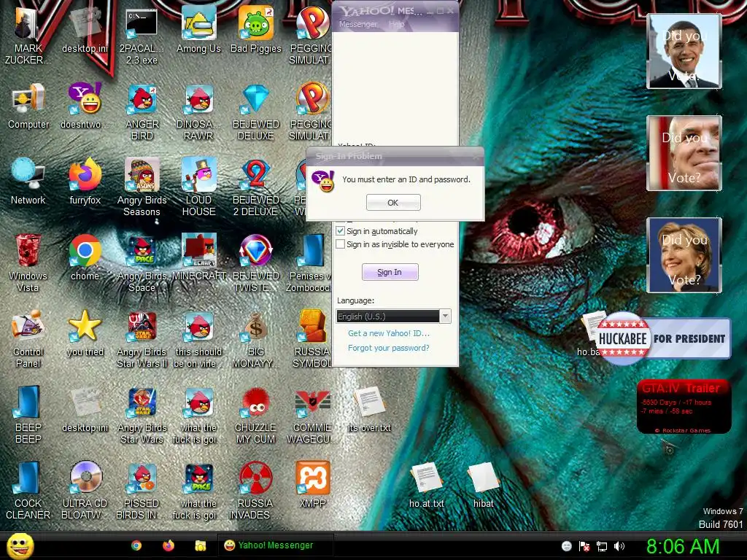Select the 2PACAL 2.3.exe desktop icon
Viewport: 747px width, 560px height.
pos(142,36)
